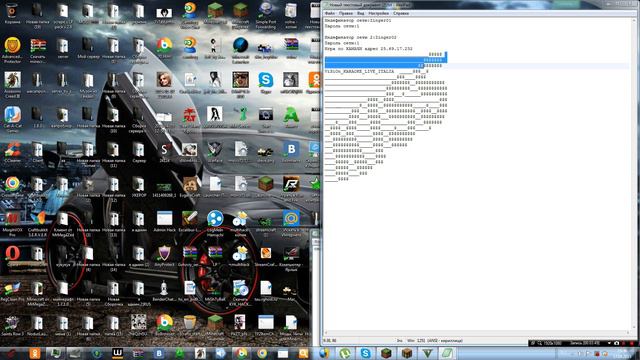This screenshot has width=640, height=360.
Task: Click the green notepad icon in taskbar
Action: 448,353
